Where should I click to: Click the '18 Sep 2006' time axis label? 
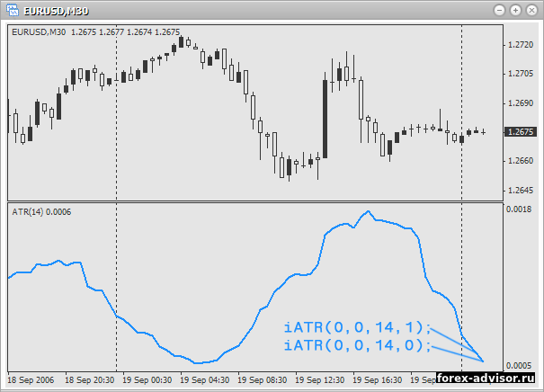coord(31,380)
